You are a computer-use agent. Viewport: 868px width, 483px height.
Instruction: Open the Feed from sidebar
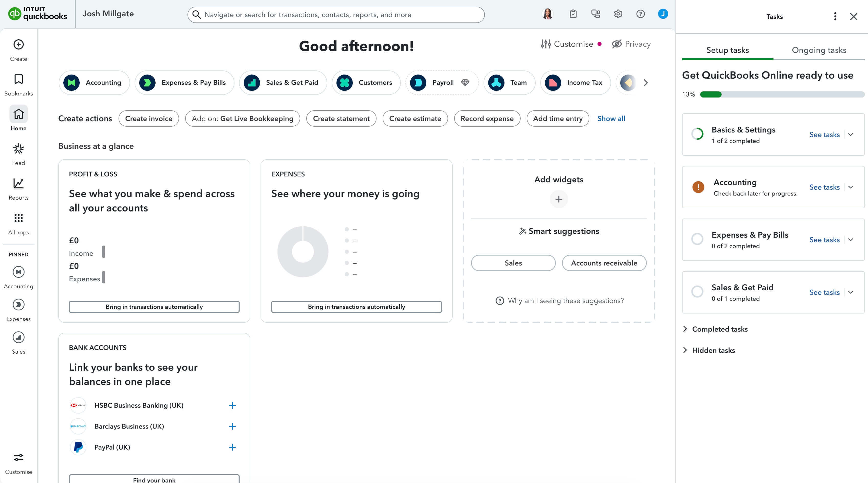19,154
